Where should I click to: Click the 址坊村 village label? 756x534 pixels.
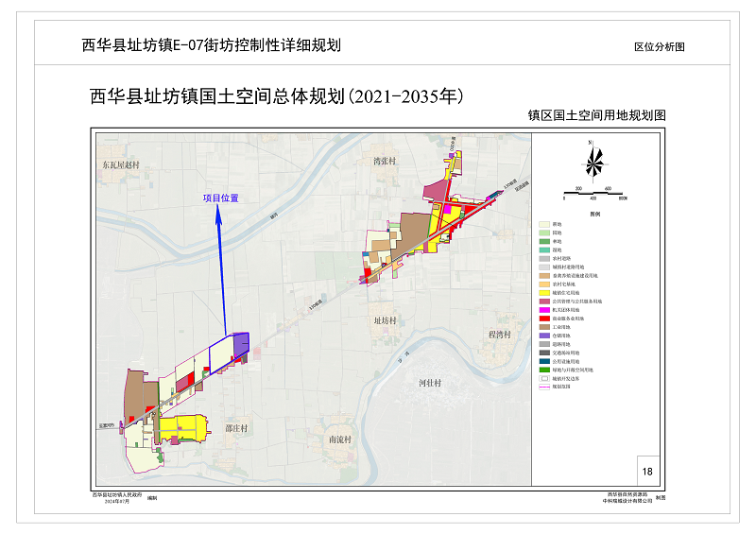point(387,321)
